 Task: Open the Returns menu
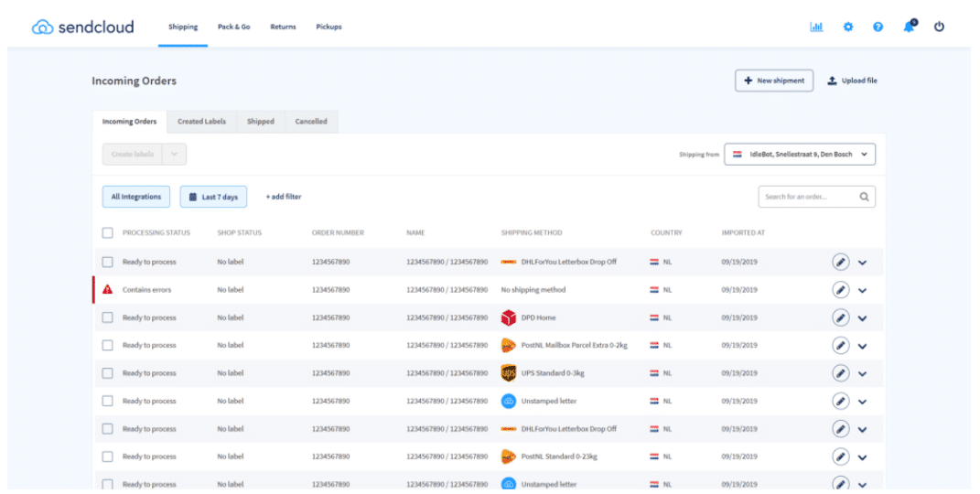(283, 27)
